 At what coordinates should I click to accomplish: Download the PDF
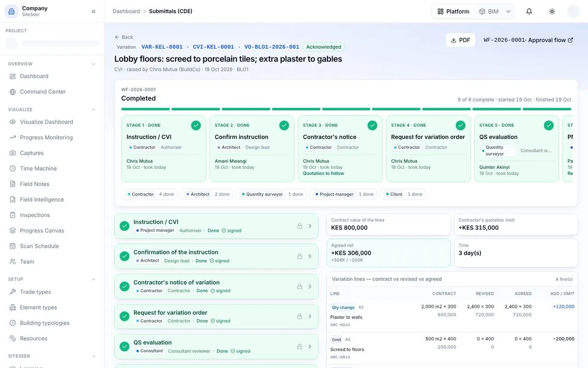[460, 40]
